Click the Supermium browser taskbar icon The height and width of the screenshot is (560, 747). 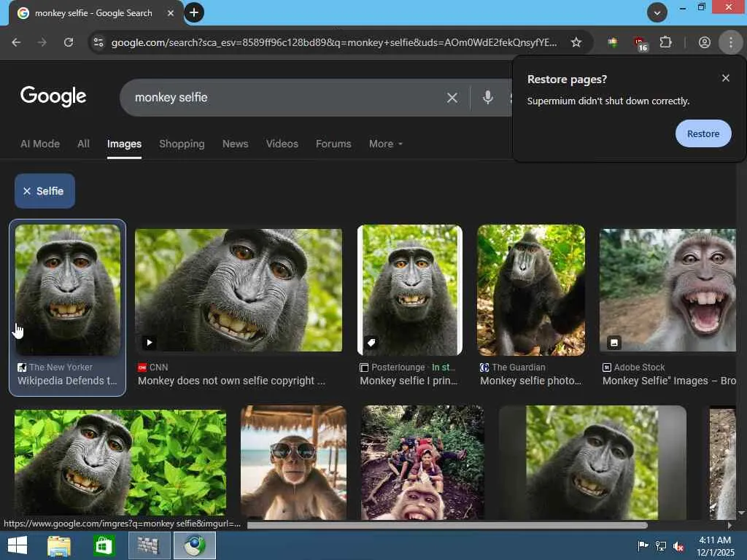click(x=194, y=545)
